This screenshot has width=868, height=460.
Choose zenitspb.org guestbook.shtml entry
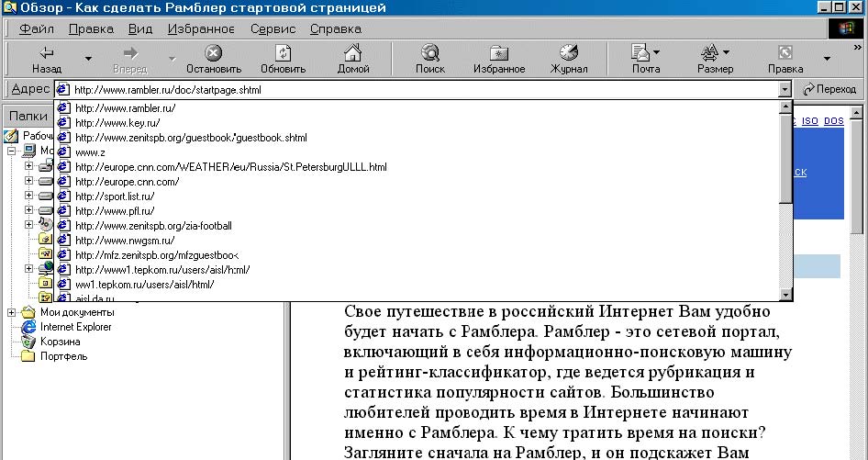point(417,138)
